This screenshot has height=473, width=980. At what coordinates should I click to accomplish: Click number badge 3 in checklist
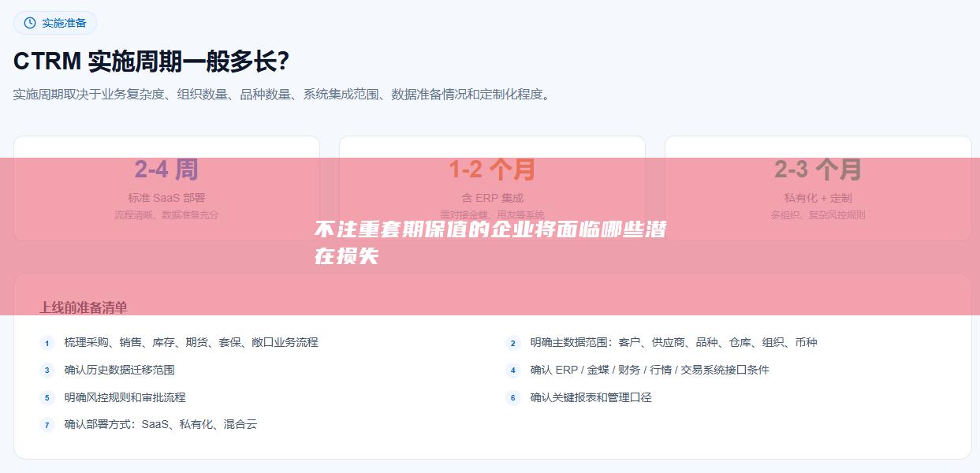[x=47, y=371]
